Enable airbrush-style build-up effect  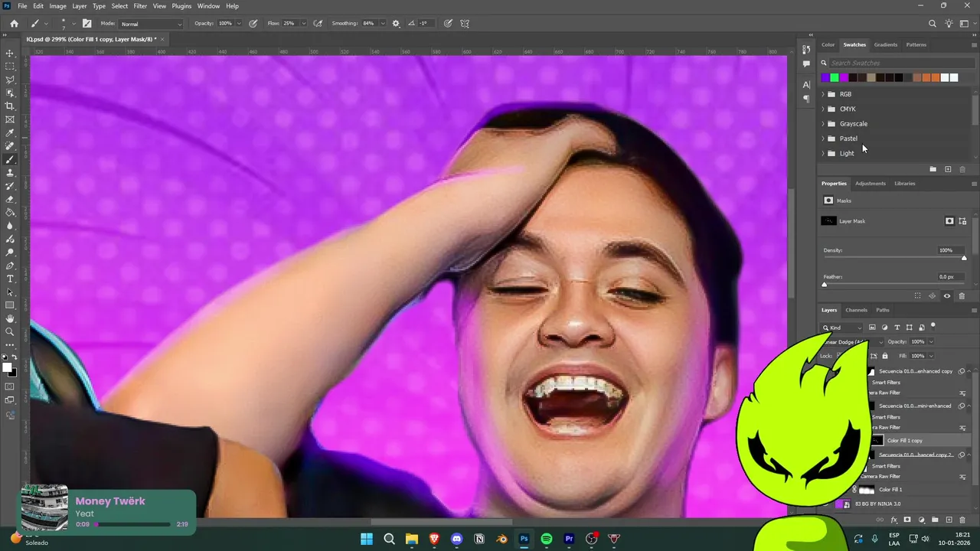[x=317, y=24]
